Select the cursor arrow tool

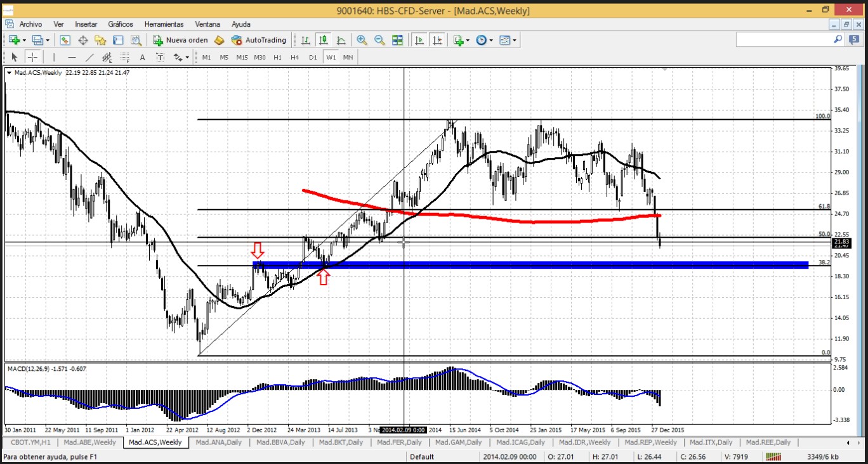[x=15, y=57]
